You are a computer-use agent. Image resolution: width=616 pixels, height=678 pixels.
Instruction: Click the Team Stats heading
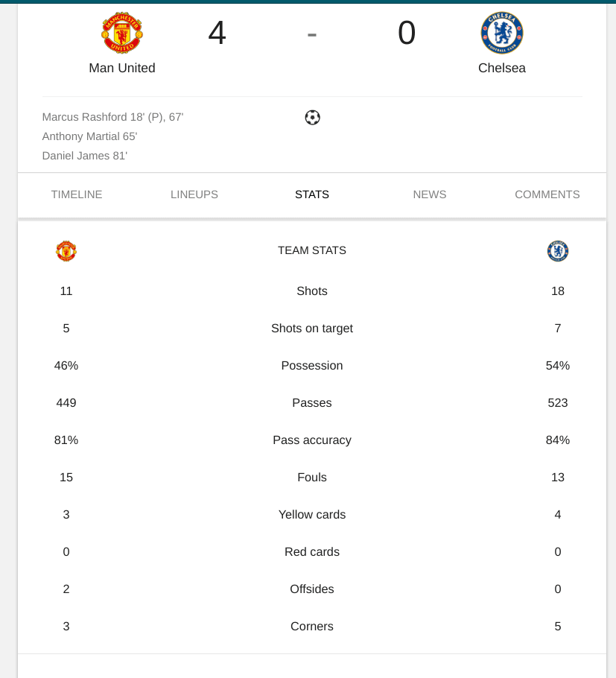312,250
